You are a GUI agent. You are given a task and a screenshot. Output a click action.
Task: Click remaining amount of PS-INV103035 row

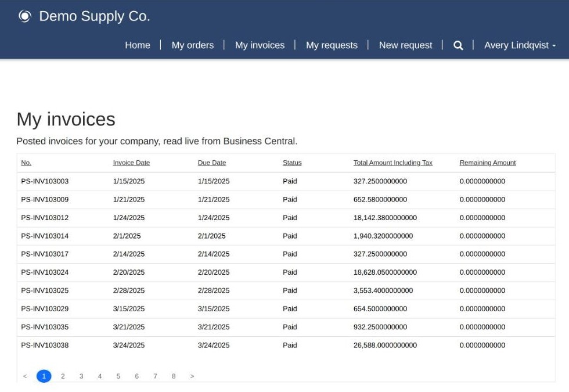pos(482,327)
